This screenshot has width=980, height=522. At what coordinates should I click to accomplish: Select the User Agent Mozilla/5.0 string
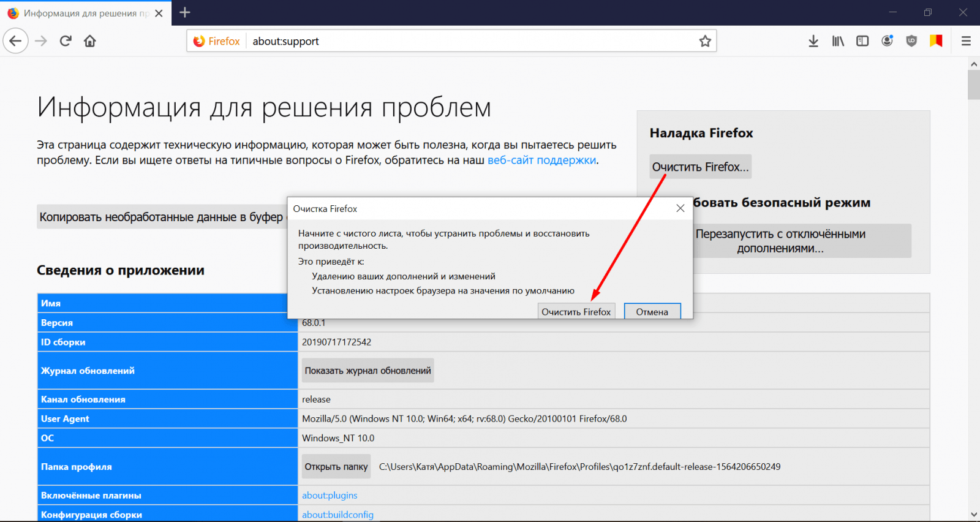464,418
